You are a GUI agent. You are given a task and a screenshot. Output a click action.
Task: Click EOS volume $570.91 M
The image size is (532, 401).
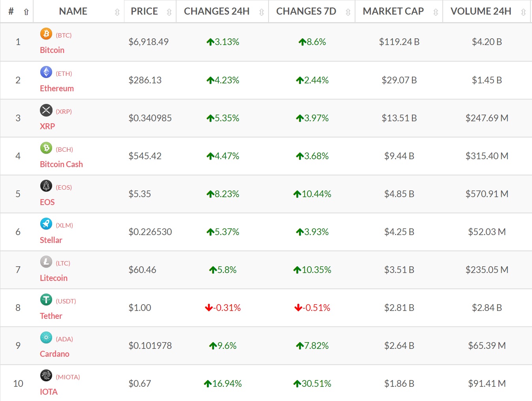487,194
